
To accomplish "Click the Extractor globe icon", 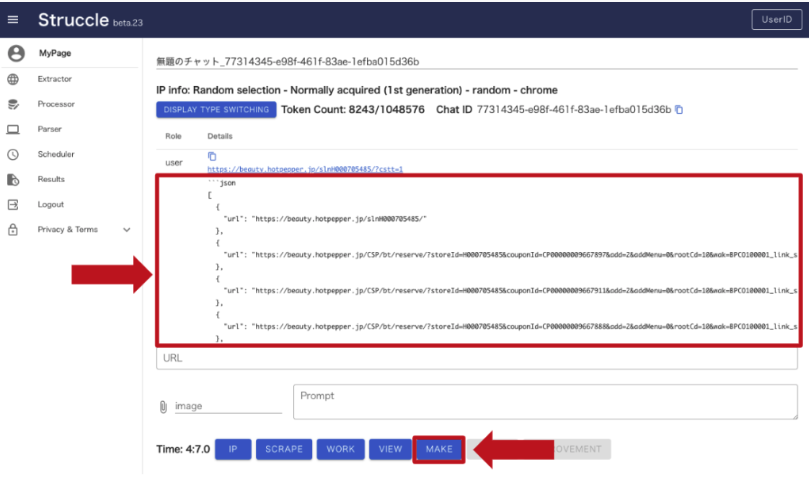I will point(13,79).
